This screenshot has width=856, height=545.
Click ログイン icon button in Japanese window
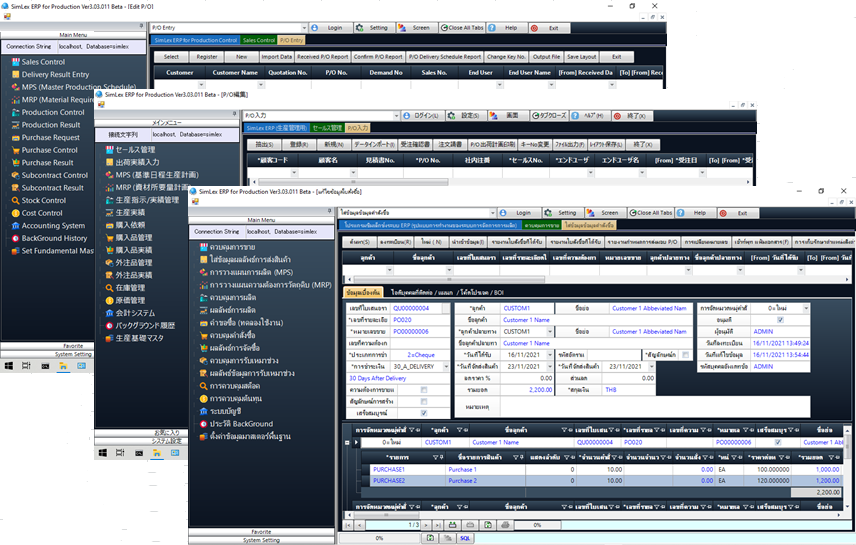click(x=421, y=116)
